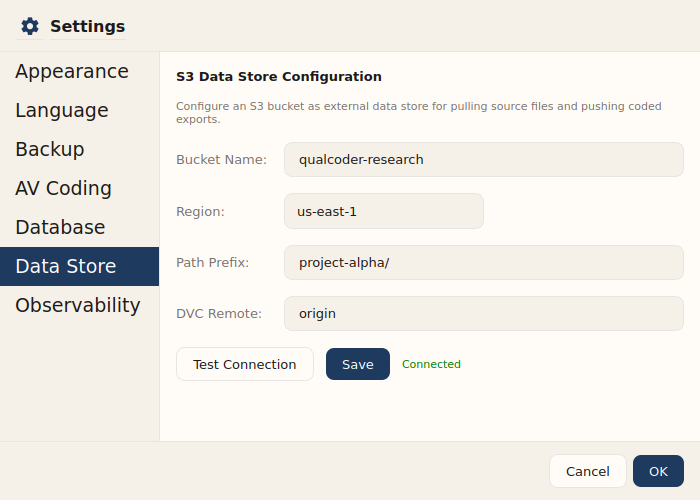
Task: Select the Data Store section
Action: click(79, 266)
